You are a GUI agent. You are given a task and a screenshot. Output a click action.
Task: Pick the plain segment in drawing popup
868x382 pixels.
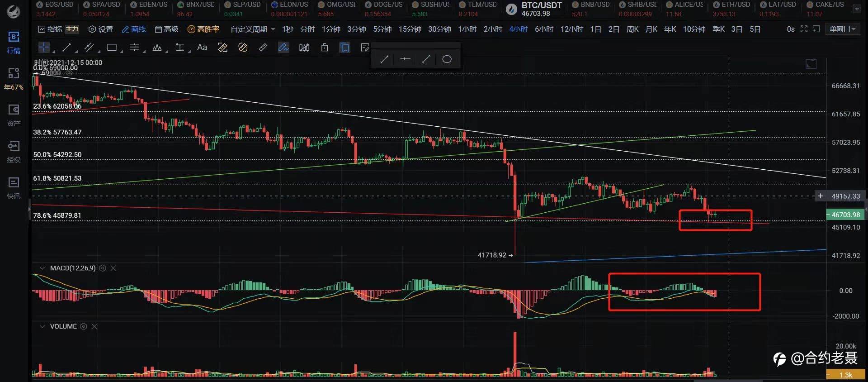(x=426, y=59)
